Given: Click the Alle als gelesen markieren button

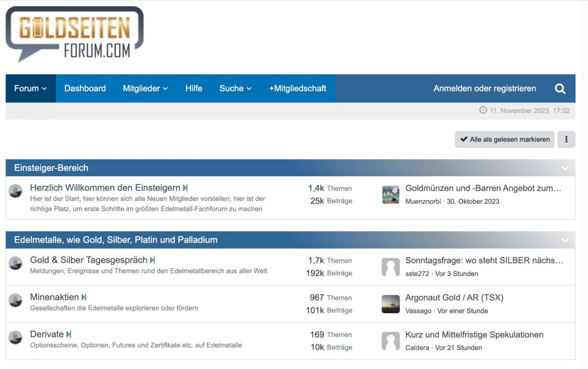Looking at the screenshot, I should [504, 139].
